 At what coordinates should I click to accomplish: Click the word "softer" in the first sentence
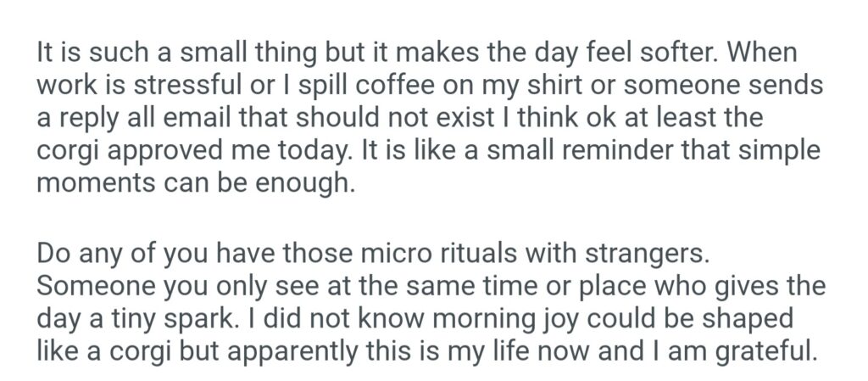(x=666, y=52)
